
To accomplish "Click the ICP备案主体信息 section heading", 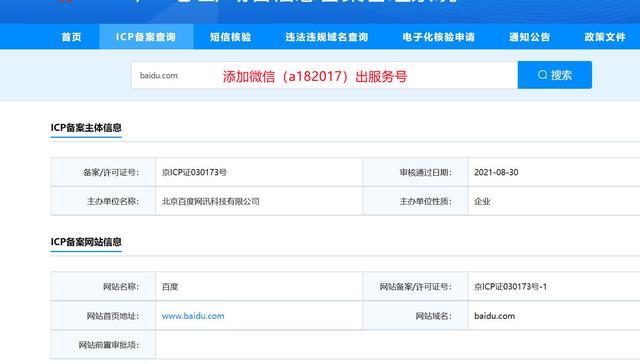I will (x=86, y=128).
